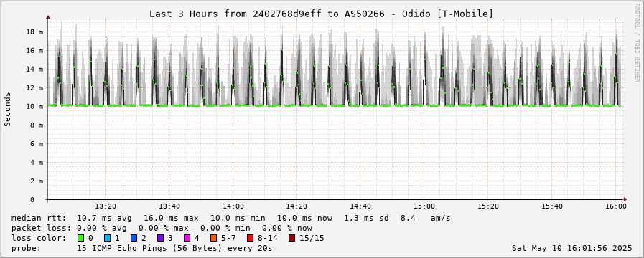The width and height of the screenshot is (644, 258).
Task: Click the green loss color 0 swatch
Action: (x=80, y=238)
